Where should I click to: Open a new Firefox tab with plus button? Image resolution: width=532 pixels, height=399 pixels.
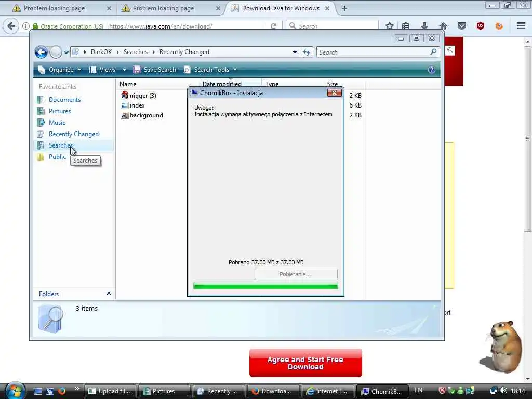[344, 8]
